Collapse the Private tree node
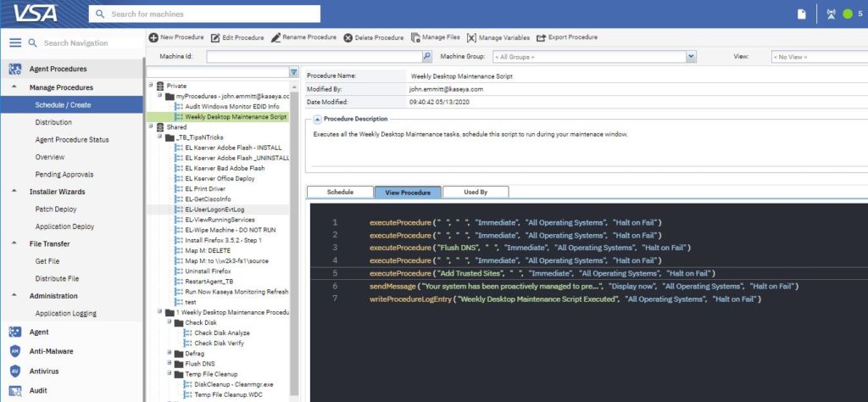 151,86
